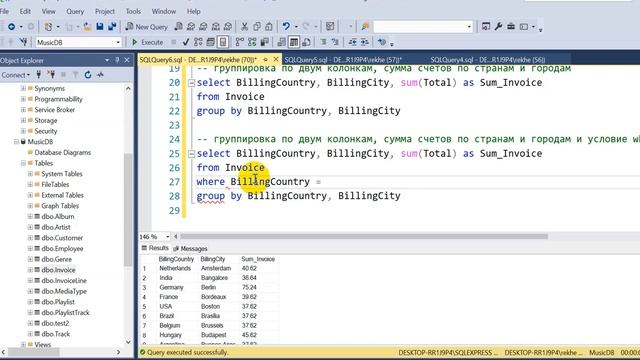
Task: Click the editor horizontal scrollbar
Action: click(364, 236)
